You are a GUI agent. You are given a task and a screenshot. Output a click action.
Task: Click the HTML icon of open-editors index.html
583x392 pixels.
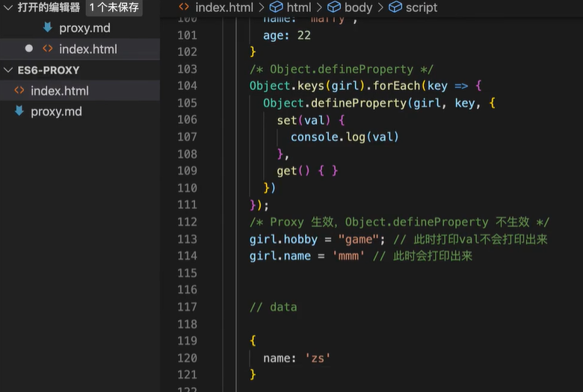pos(48,49)
